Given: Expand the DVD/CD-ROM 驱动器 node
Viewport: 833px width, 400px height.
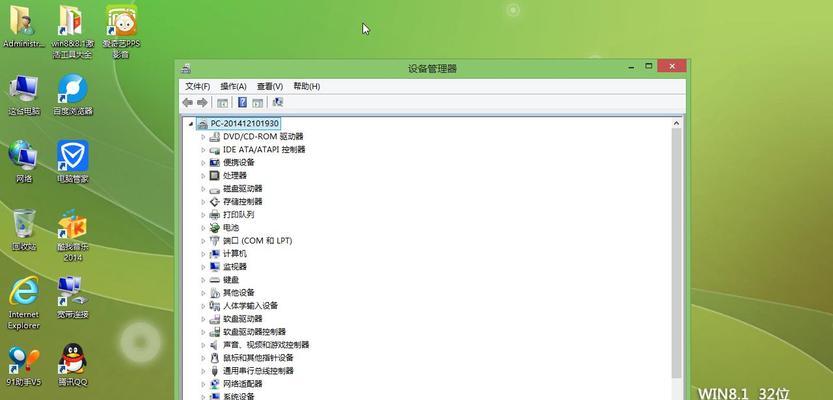Looking at the screenshot, I should pyautogui.click(x=203, y=137).
